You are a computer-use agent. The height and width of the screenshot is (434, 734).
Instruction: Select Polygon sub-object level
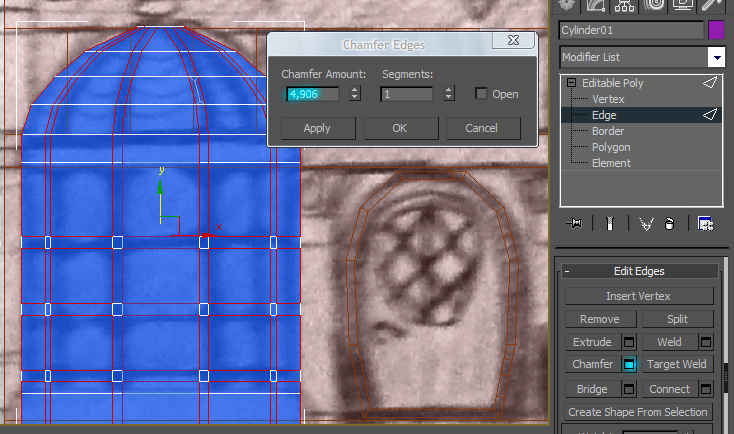(611, 147)
